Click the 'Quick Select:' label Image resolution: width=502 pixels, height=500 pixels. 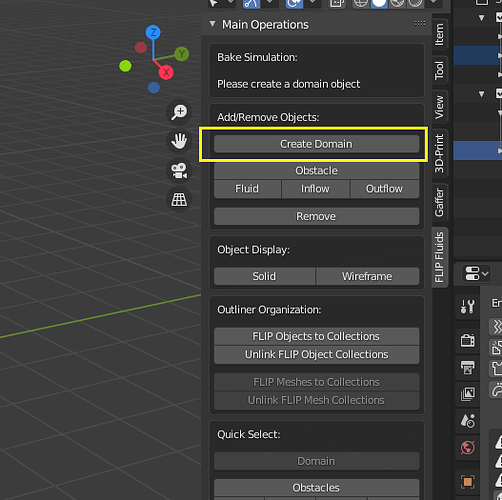pos(249,435)
